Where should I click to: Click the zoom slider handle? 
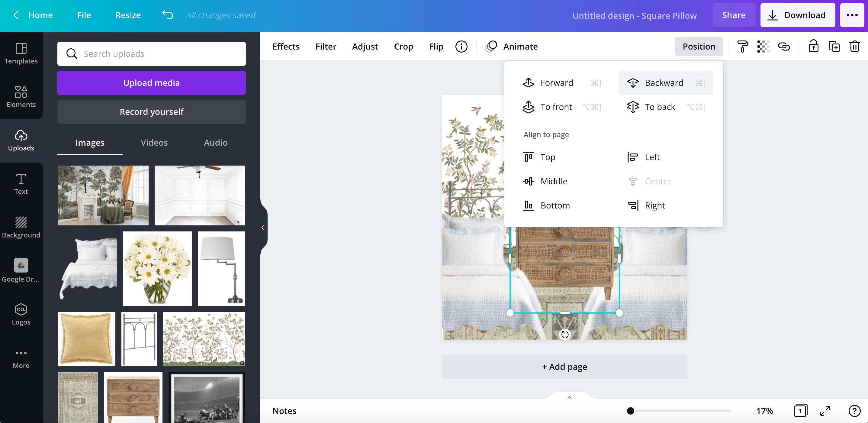(x=630, y=411)
